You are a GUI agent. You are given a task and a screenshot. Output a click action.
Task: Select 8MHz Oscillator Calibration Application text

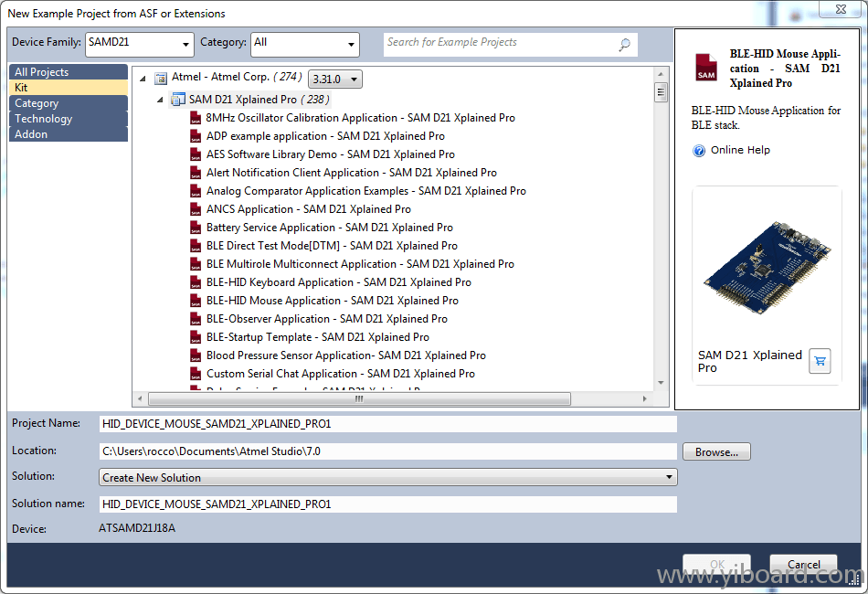(360, 118)
